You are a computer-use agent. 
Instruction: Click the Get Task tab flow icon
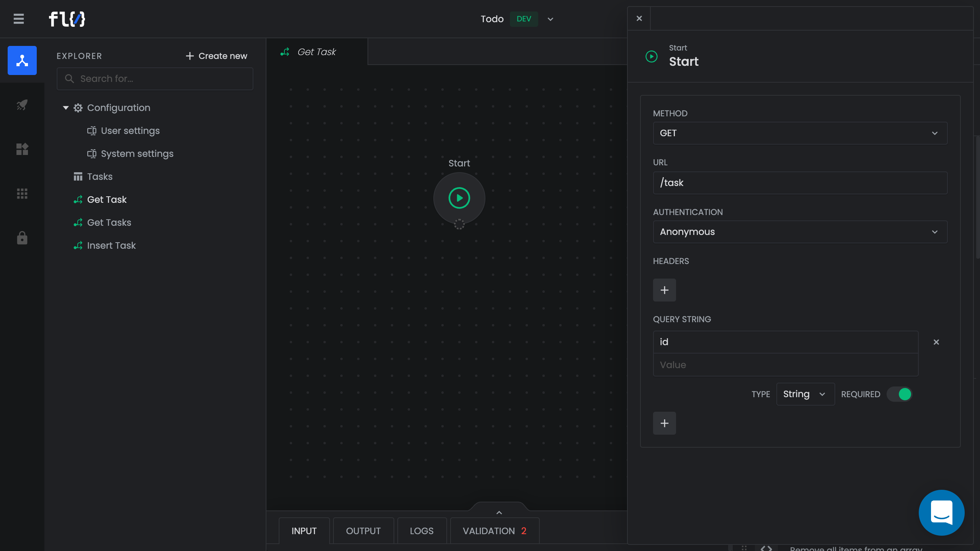point(285,52)
